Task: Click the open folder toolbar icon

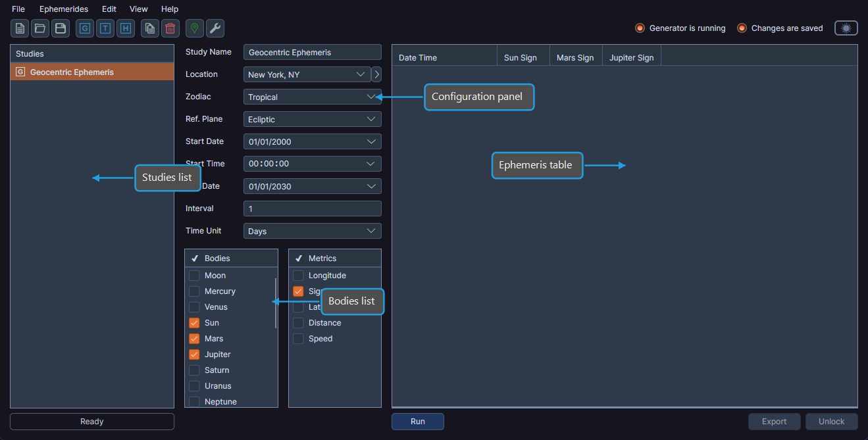Action: [40, 28]
